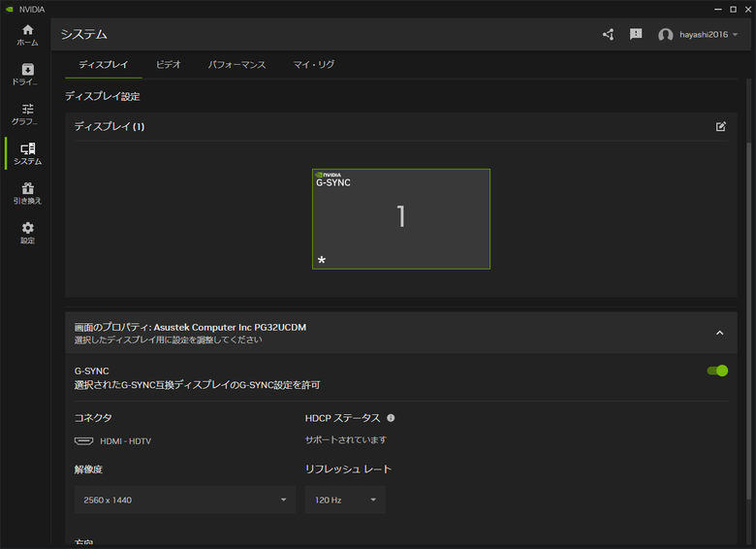Switch to the パフォーマンス tab

pos(236,64)
